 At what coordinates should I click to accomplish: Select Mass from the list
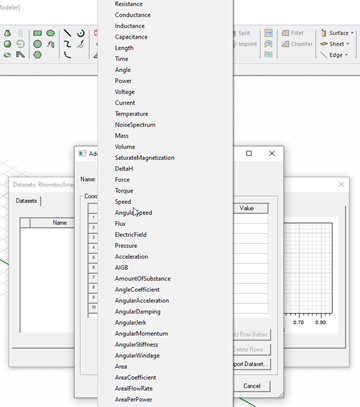click(x=121, y=136)
